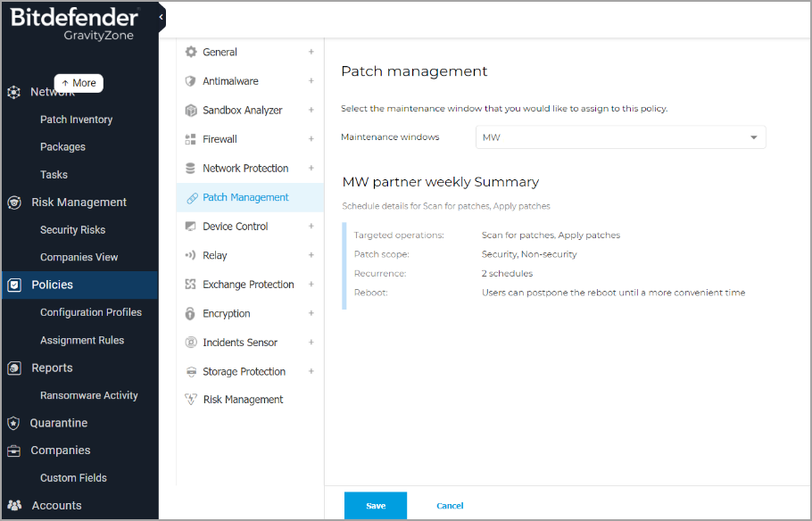Viewport: 812px width, 521px height.
Task: Save the patch management policy
Action: [375, 505]
